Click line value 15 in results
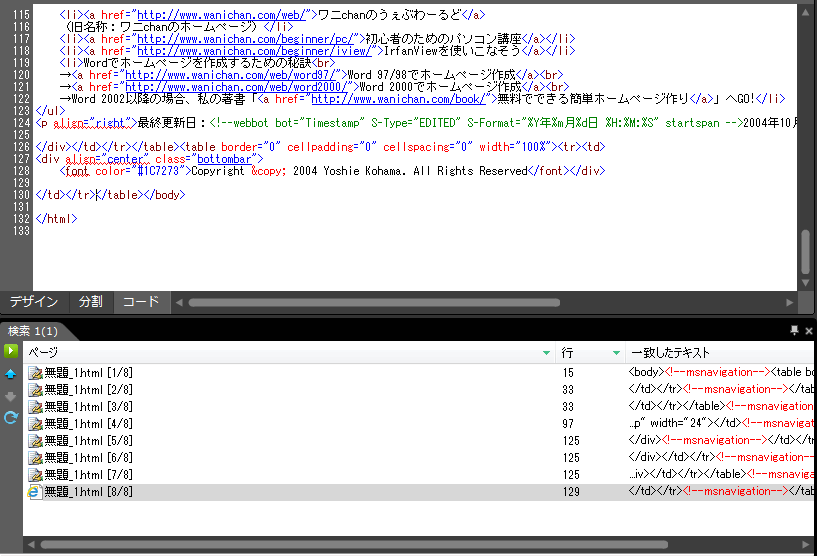The image size is (817, 556). [x=568, y=373]
